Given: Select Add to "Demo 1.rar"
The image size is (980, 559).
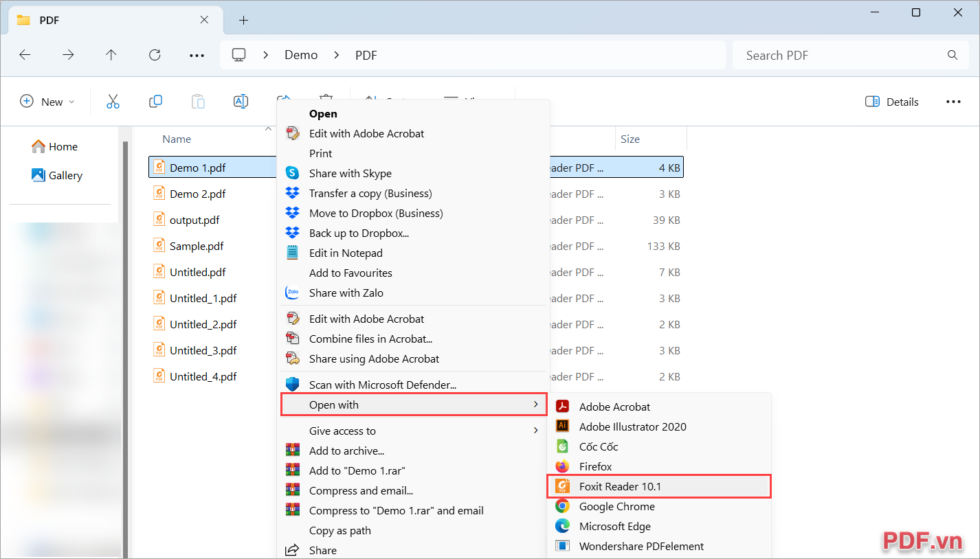Looking at the screenshot, I should click(x=413, y=470).
